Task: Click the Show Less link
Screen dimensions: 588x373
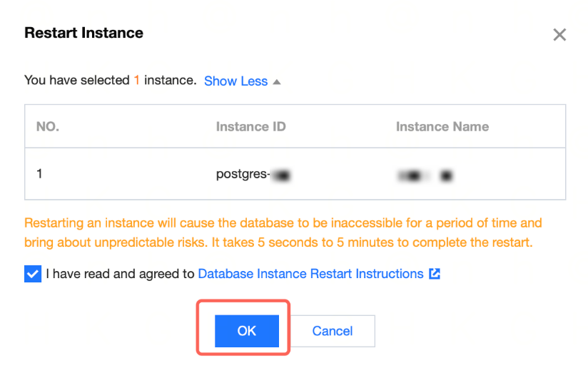Action: tap(235, 81)
